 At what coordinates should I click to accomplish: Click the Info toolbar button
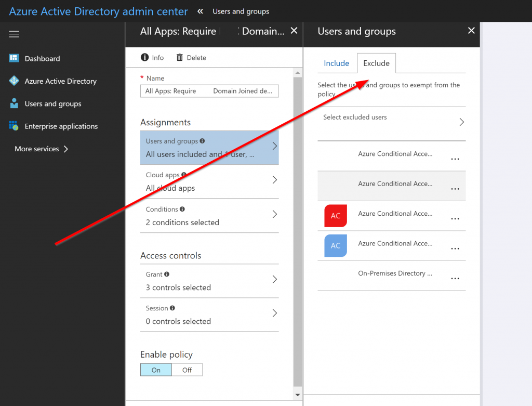(x=152, y=57)
